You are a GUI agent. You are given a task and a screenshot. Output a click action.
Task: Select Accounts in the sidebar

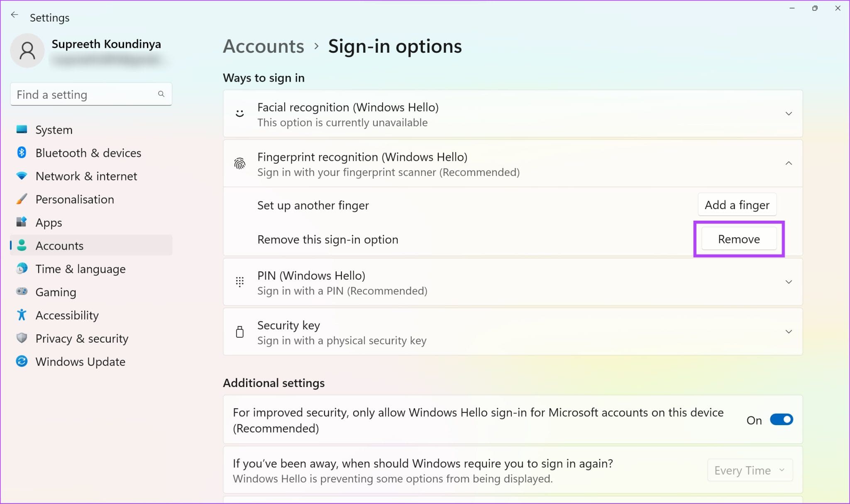click(x=59, y=246)
